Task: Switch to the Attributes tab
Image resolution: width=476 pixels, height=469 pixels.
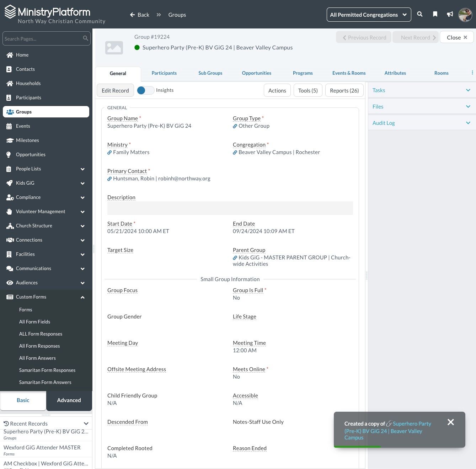Action: click(x=395, y=73)
